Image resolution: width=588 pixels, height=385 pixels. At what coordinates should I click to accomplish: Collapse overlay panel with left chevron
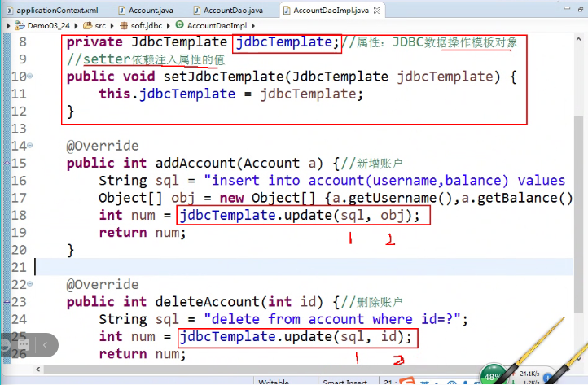tap(45, 344)
